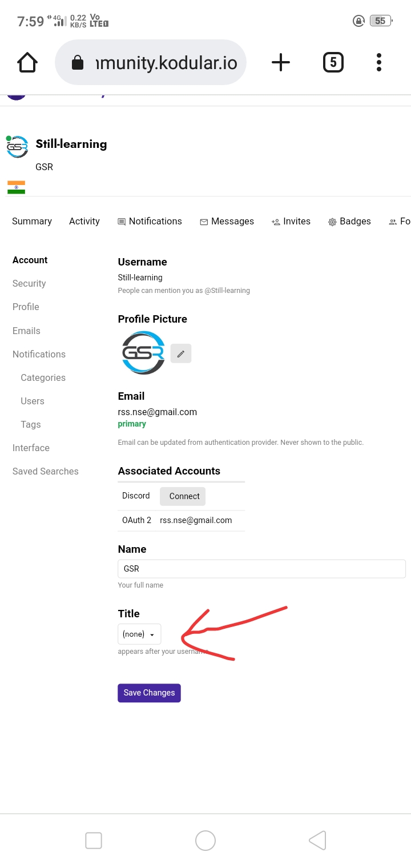Open the tab switcher showing 5 tabs
The image size is (411, 868).
click(x=333, y=62)
